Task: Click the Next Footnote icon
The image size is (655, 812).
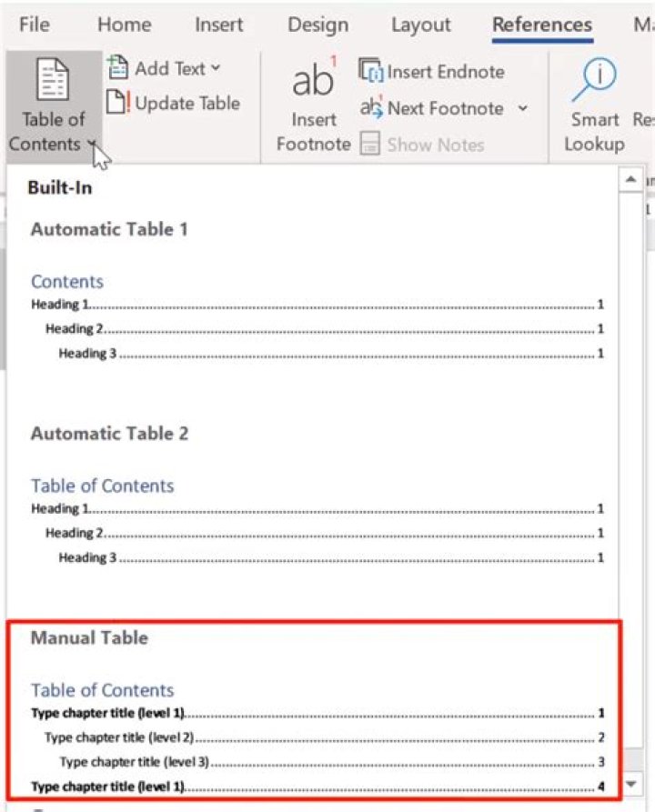Action: click(371, 108)
